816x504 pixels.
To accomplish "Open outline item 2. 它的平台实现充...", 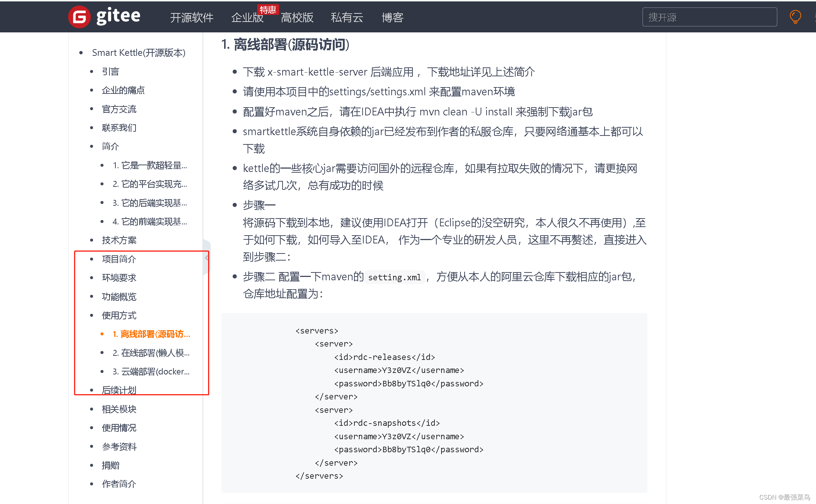I will click(150, 184).
